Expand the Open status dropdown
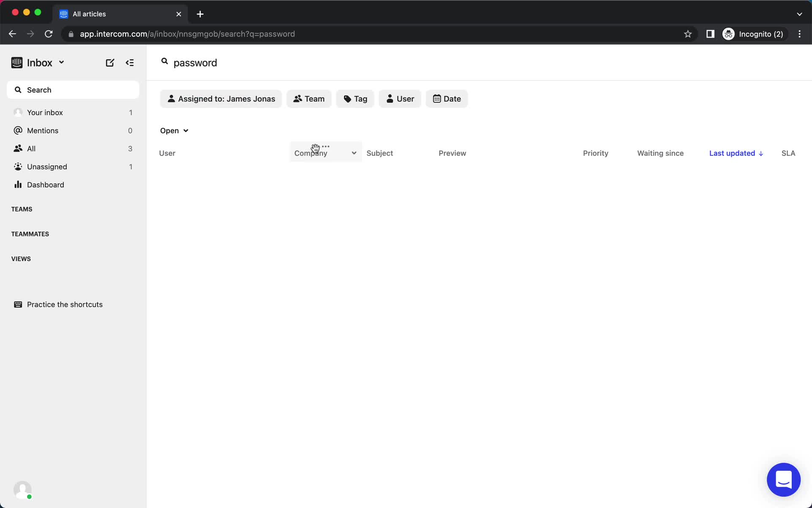812x508 pixels. [x=174, y=130]
